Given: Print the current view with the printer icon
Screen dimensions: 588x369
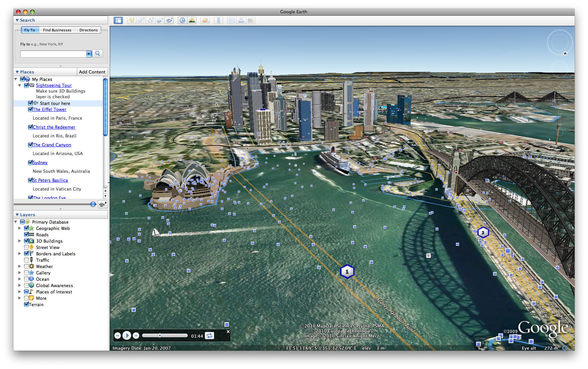Looking at the screenshot, I should click(241, 20).
